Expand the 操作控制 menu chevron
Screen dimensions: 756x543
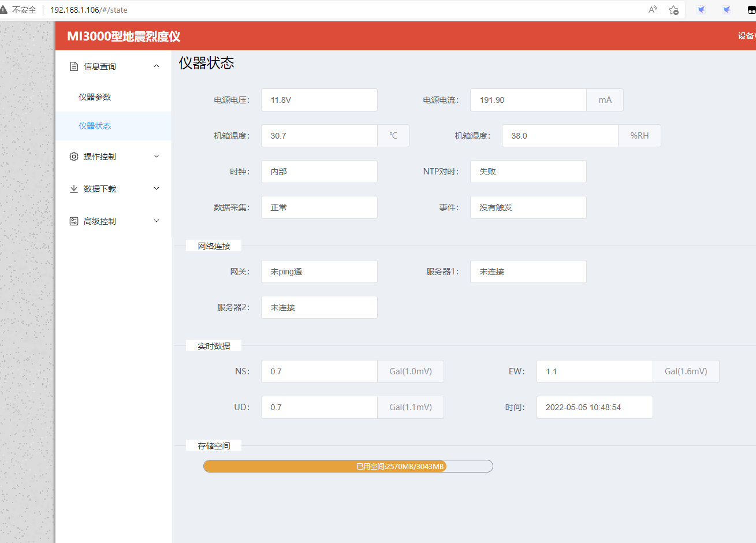click(157, 157)
